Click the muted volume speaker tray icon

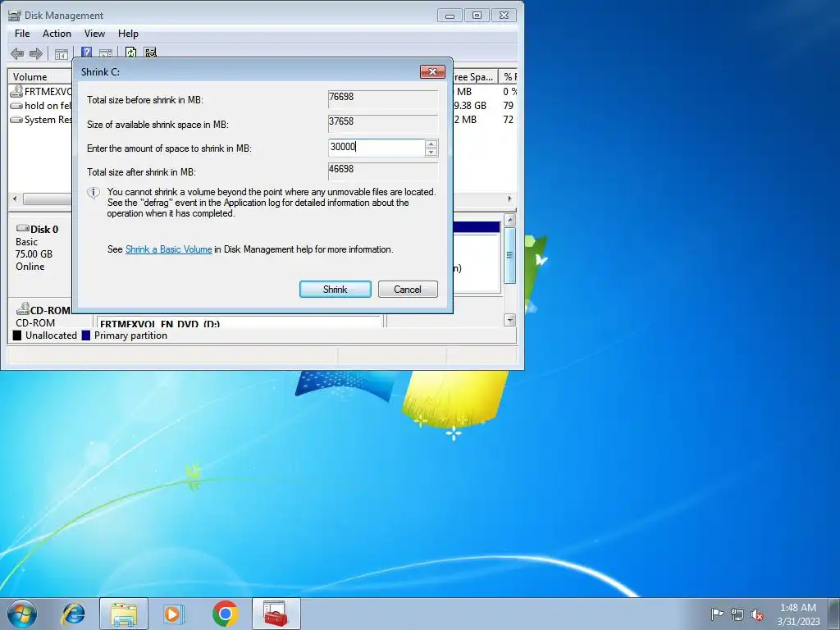click(757, 614)
